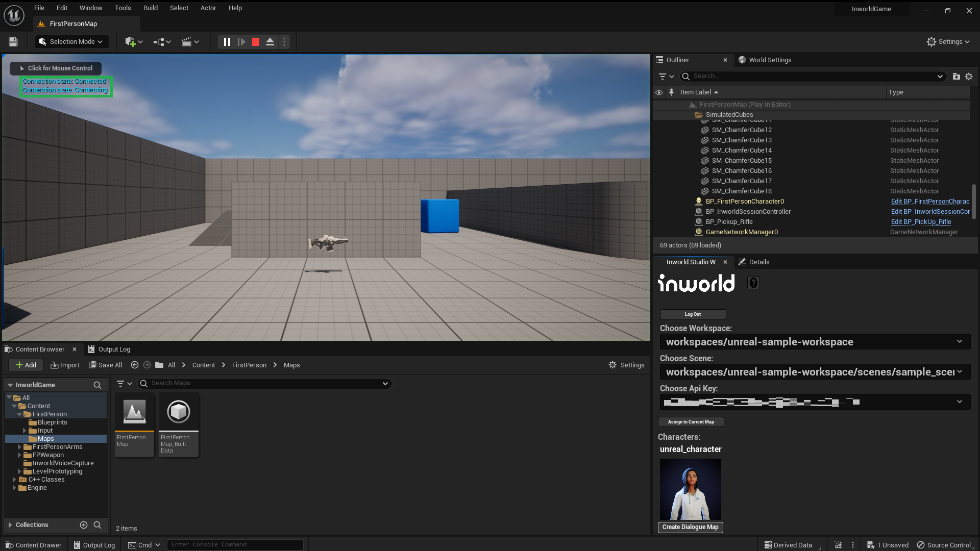Screen dimensions: 980x551
Task: Open the Actor menu
Action: (208, 8)
